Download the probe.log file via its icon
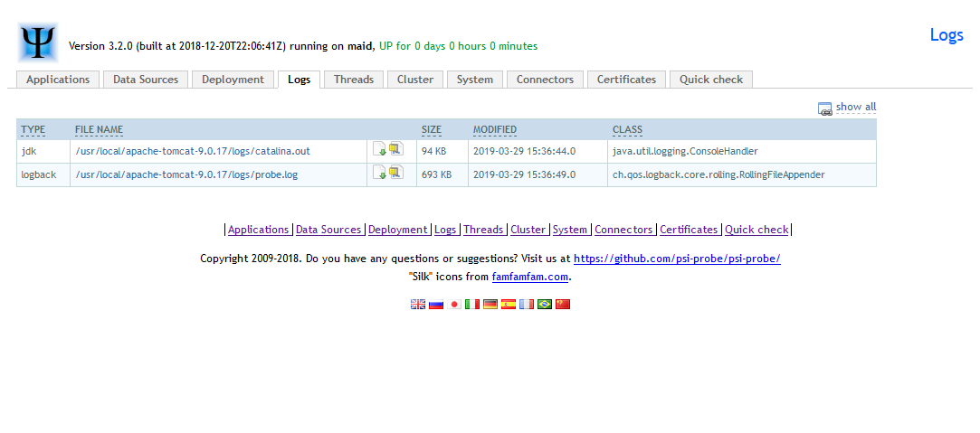This screenshot has height=433, width=980. coord(380,173)
